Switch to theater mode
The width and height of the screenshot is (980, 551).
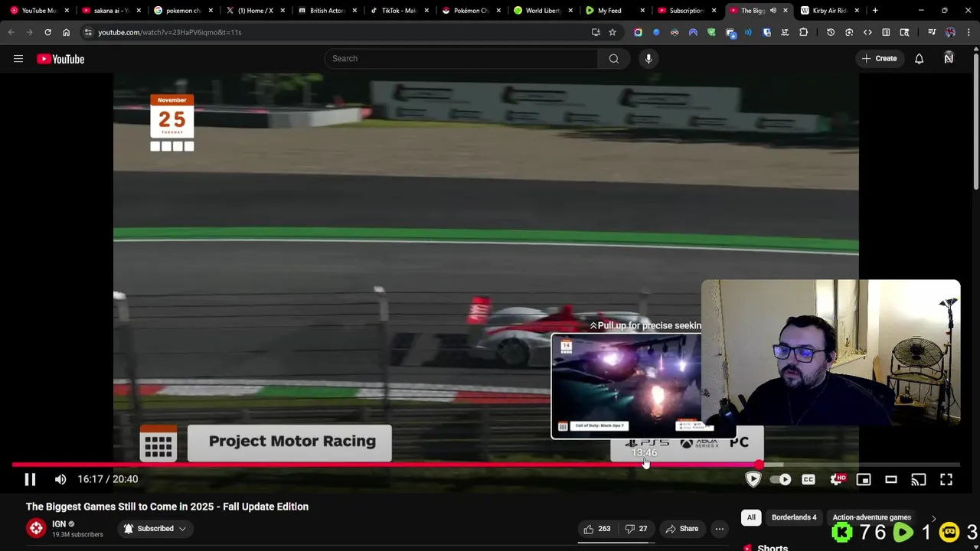891,479
